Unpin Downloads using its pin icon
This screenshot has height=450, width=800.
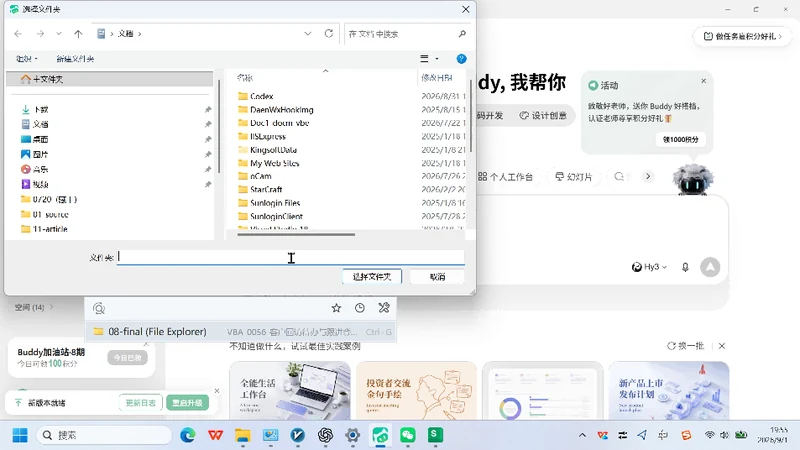pyautogui.click(x=208, y=110)
